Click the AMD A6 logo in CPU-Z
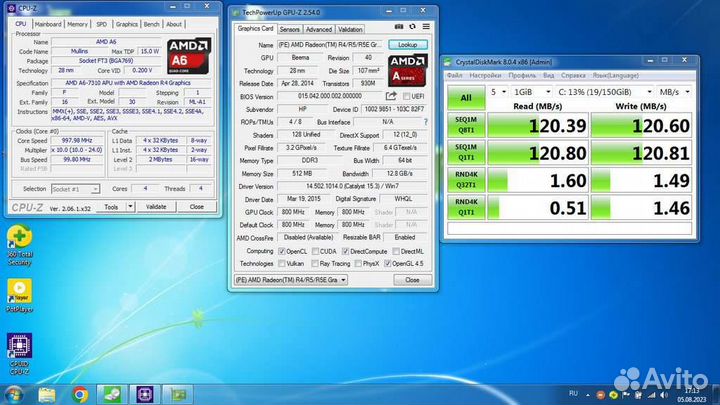Viewport: 720px width, 405px height. (x=189, y=56)
